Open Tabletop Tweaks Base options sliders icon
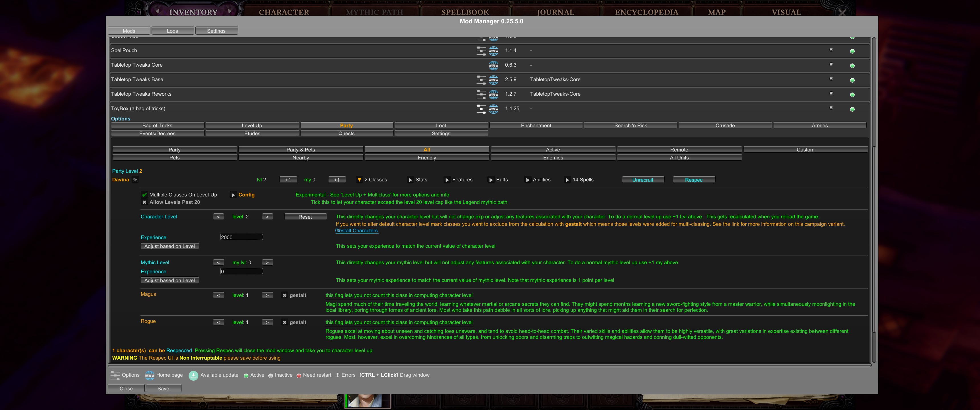980x410 pixels. pos(481,80)
